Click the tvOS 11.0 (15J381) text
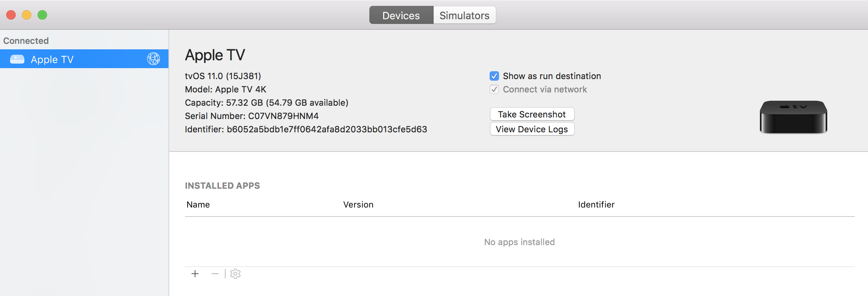Image resolution: width=868 pixels, height=296 pixels. [223, 76]
